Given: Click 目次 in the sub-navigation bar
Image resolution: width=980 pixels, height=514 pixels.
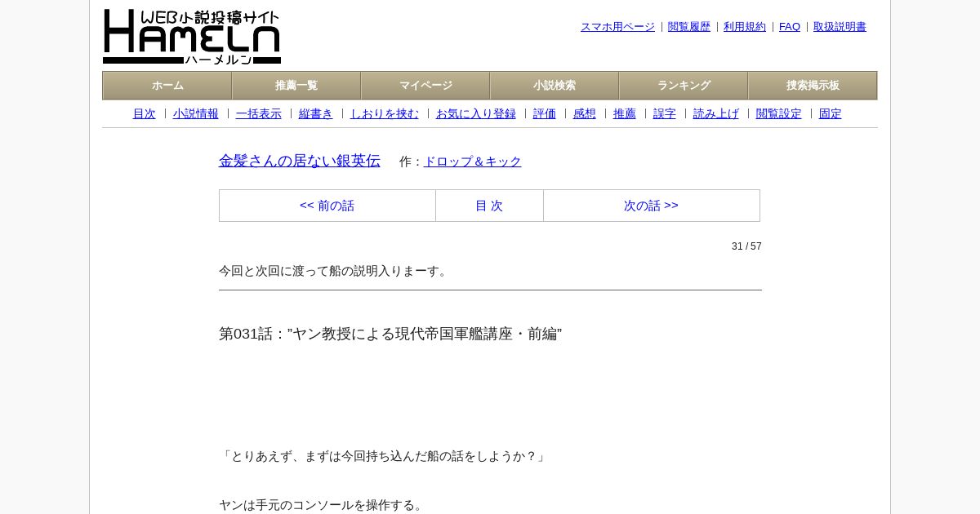Looking at the screenshot, I should click(x=145, y=114).
